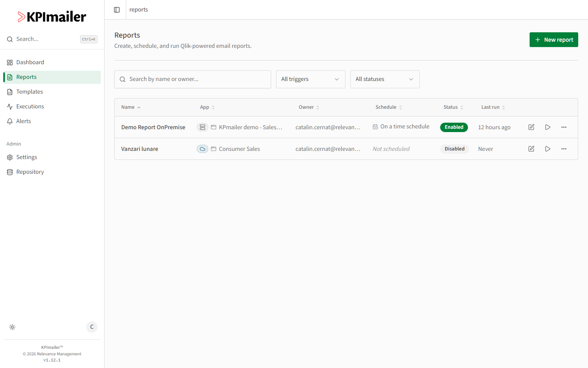
Task: Click on-premise server icon in Demo Report row
Action: click(x=203, y=127)
